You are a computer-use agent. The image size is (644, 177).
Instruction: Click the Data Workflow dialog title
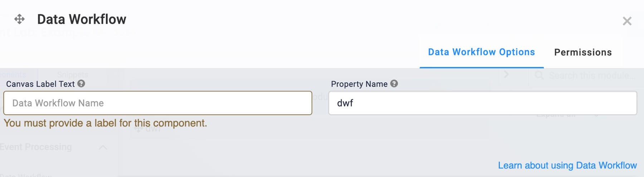(x=82, y=19)
